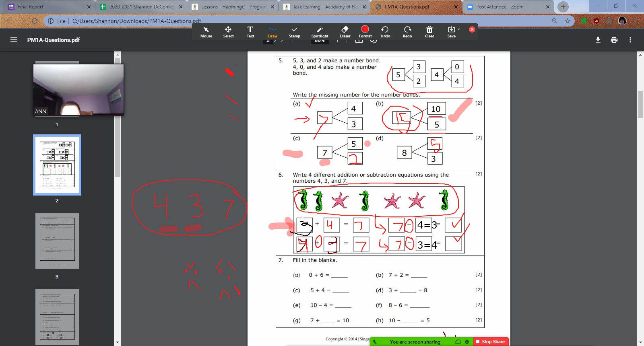Open a new browser tab
644x346 pixels.
[563, 7]
